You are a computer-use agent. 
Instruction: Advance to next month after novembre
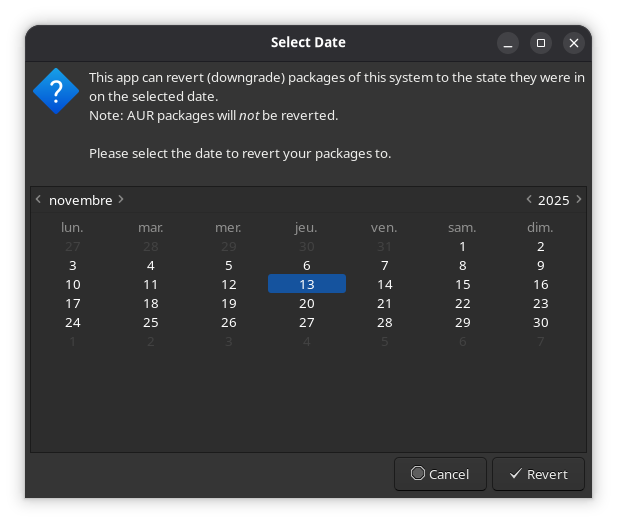pos(121,199)
